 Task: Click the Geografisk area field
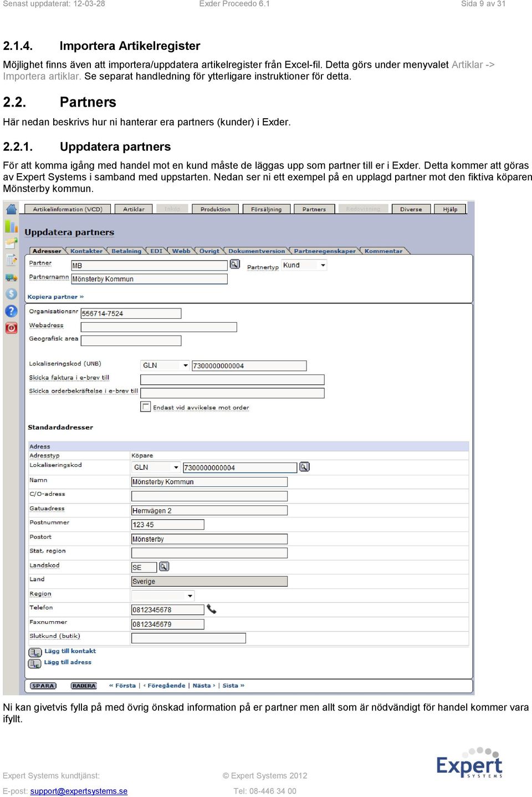pos(131,341)
